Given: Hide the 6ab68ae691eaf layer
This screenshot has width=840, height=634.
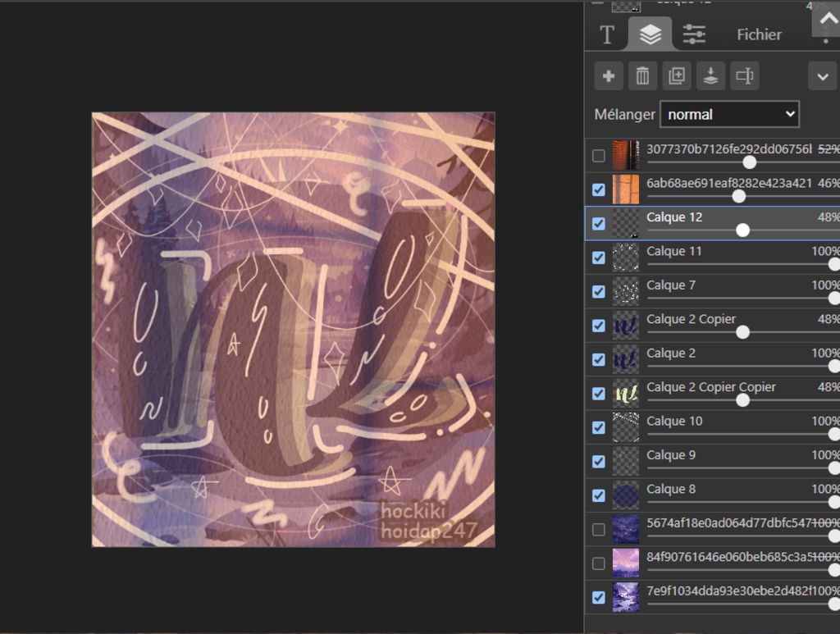Looking at the screenshot, I should tap(599, 189).
